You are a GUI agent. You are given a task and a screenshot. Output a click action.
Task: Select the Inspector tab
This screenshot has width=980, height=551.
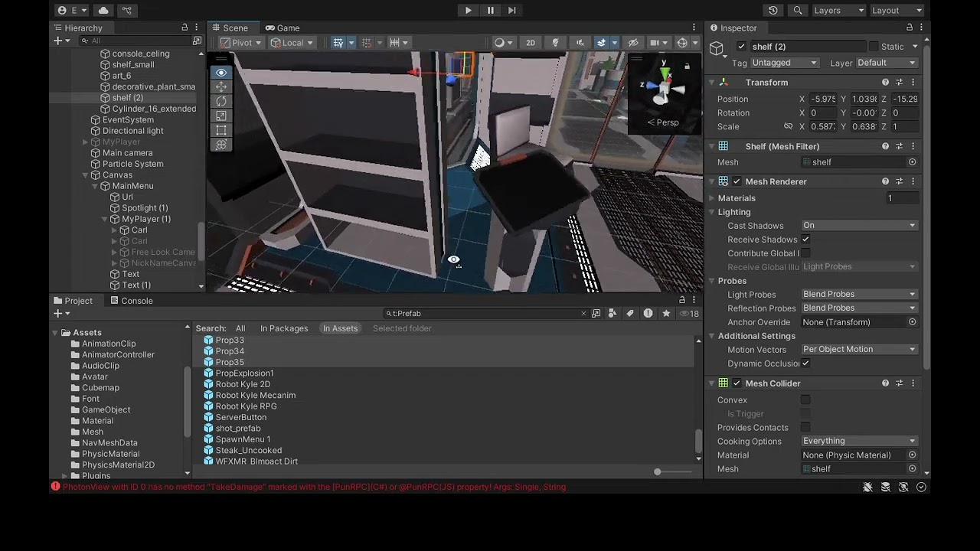tap(733, 28)
